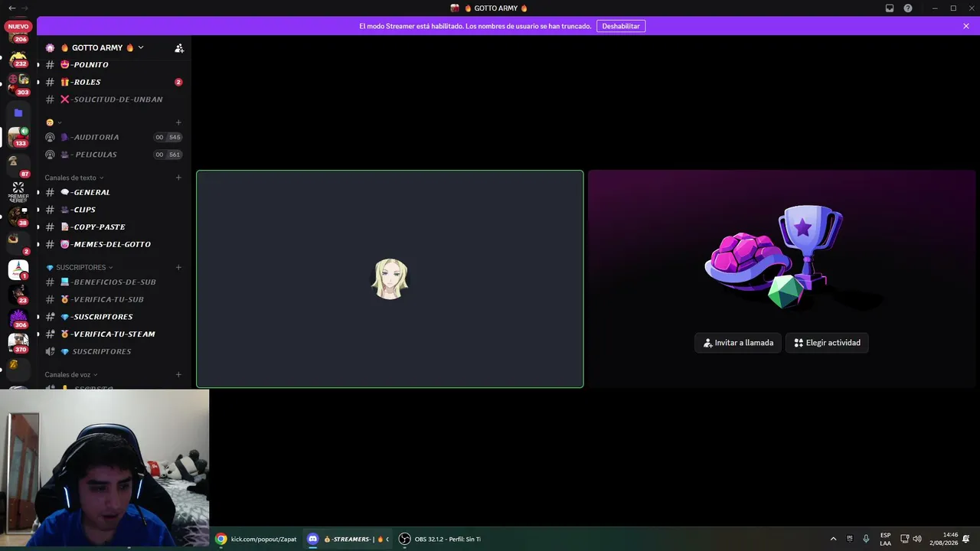980x551 pixels.
Task: Open the POLNITO channel
Action: (x=112, y=65)
